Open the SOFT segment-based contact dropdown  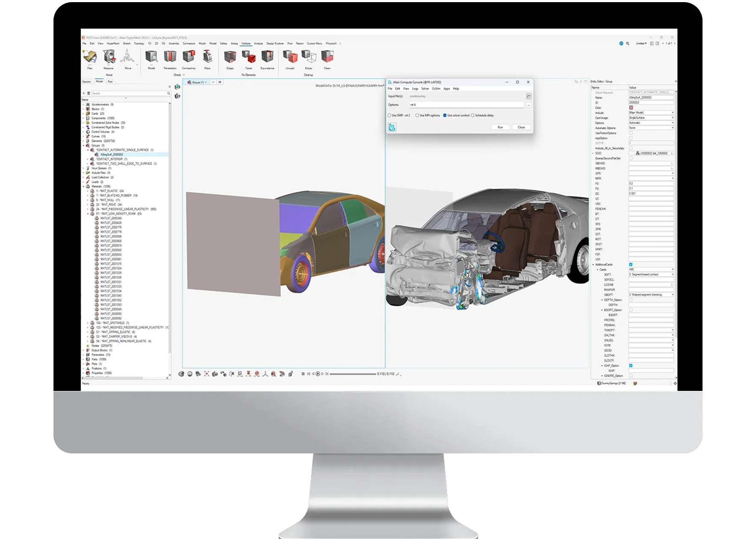pyautogui.click(x=651, y=274)
